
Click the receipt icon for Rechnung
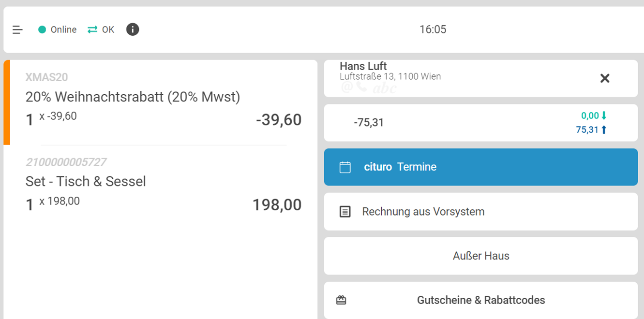pyautogui.click(x=345, y=212)
